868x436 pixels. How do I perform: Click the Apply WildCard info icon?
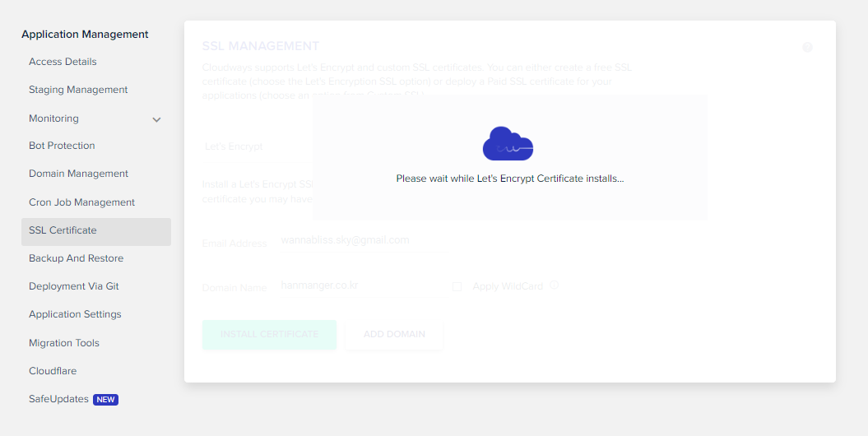(x=555, y=285)
